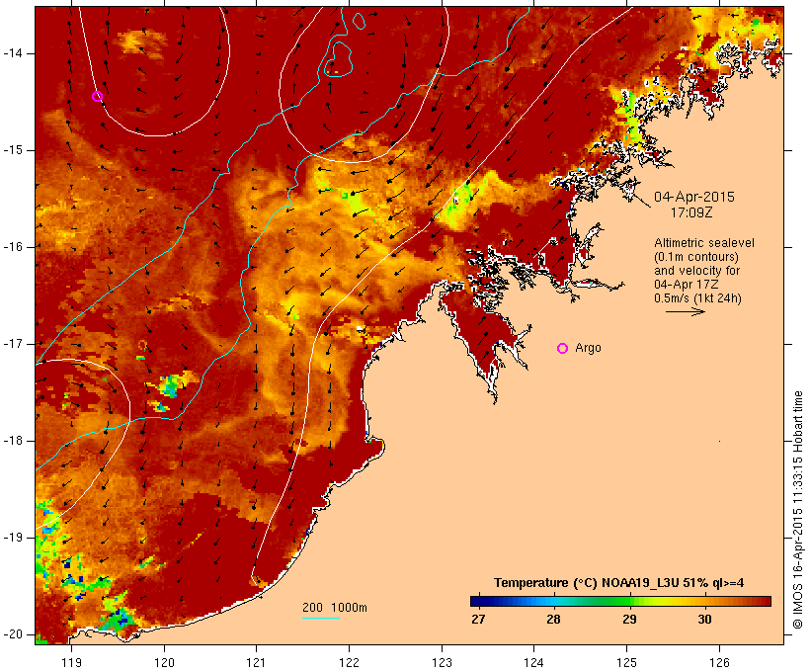Click the '0.5m/s (1kt 24h)' text
This screenshot has height=672, width=810.
[697, 298]
